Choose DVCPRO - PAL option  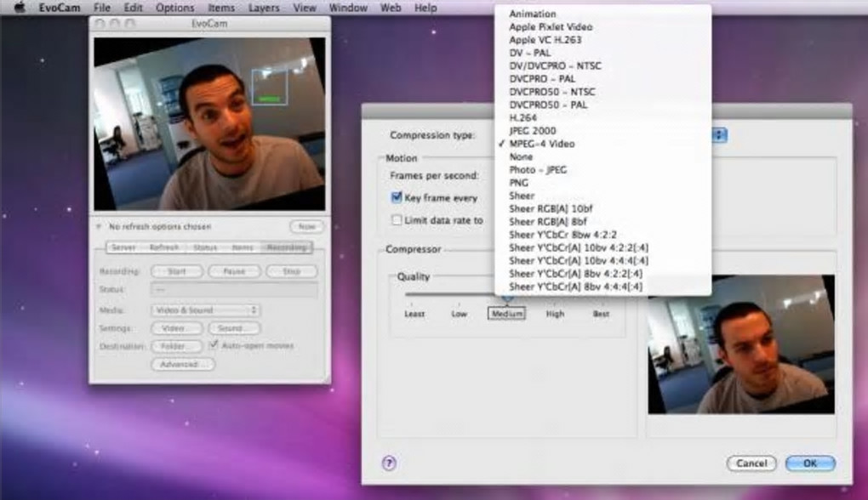(x=602, y=78)
